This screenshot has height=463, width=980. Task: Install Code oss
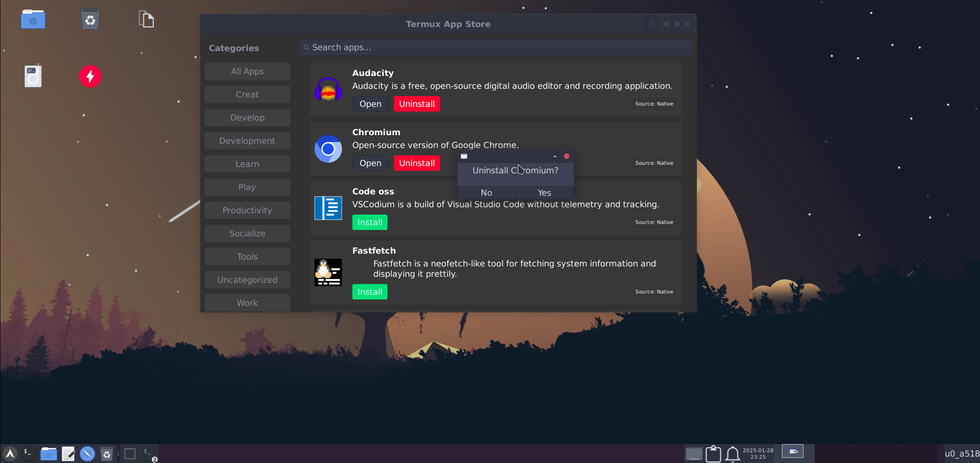point(370,222)
